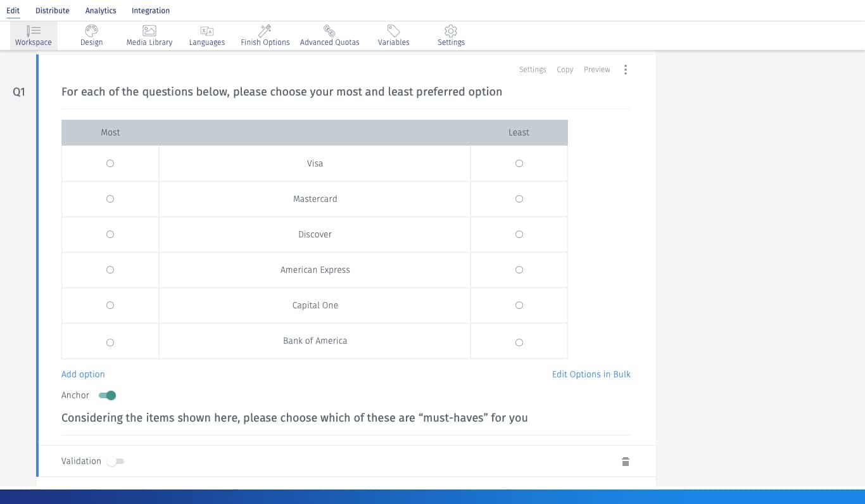The image size is (865, 504).
Task: Open the Design palette icon
Action: pyautogui.click(x=92, y=30)
